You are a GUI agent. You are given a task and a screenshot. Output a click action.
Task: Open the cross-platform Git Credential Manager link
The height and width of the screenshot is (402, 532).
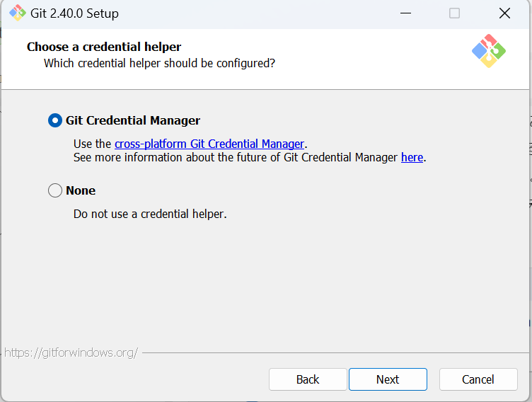click(x=209, y=144)
